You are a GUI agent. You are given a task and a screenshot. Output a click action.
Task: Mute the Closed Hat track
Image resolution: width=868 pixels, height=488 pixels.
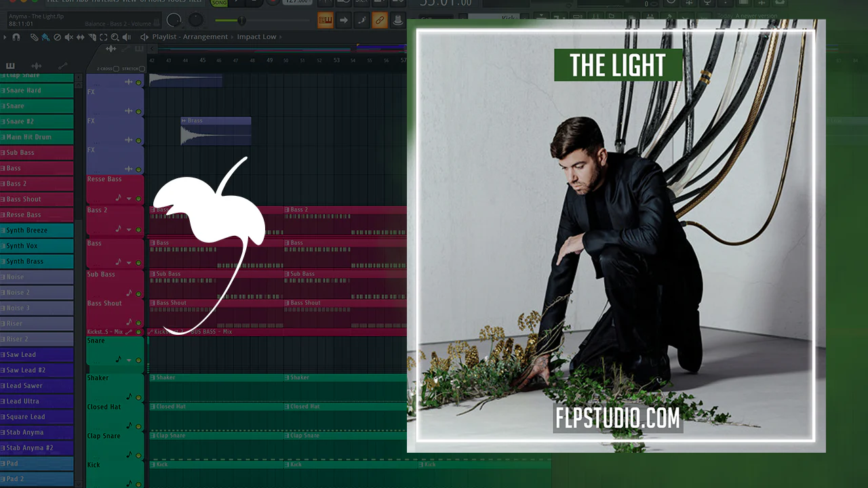tap(138, 426)
